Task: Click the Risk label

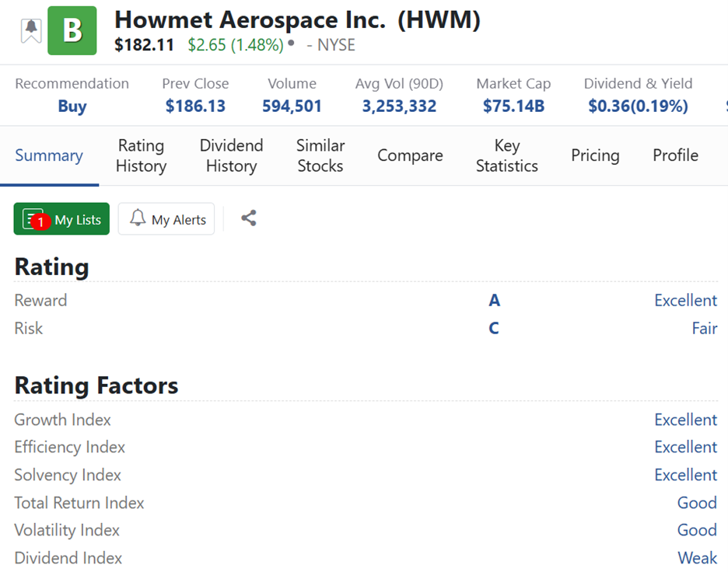Action: tap(28, 329)
